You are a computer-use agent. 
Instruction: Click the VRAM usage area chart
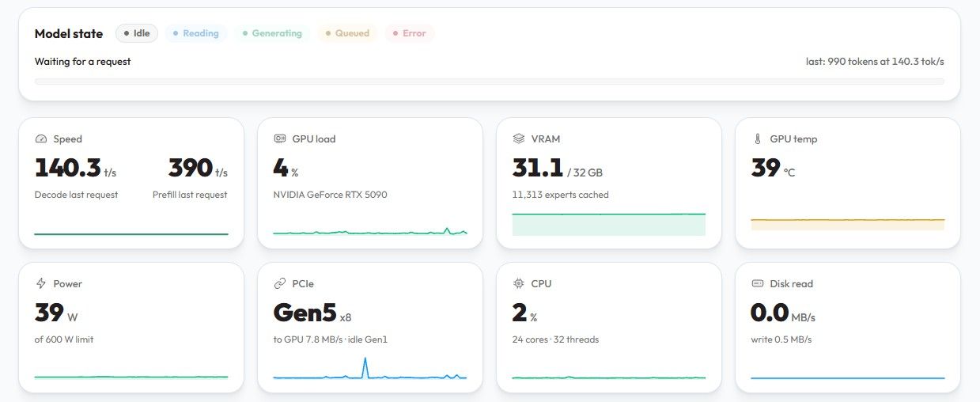point(608,223)
